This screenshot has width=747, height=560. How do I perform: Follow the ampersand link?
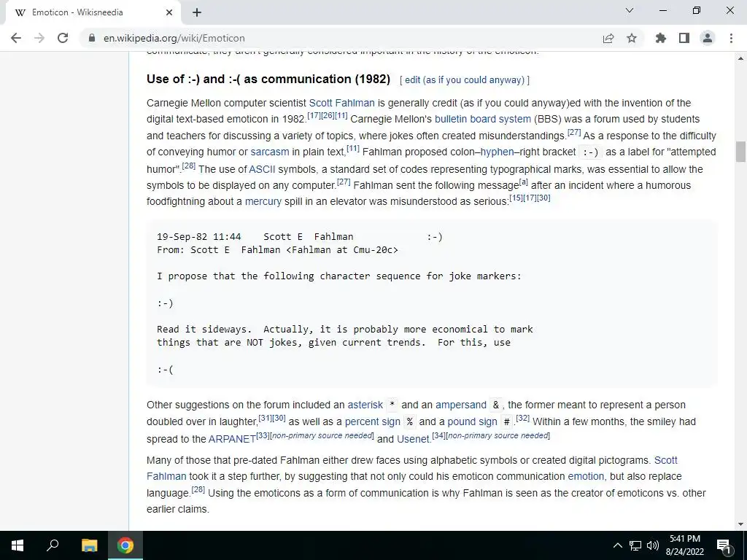461,405
